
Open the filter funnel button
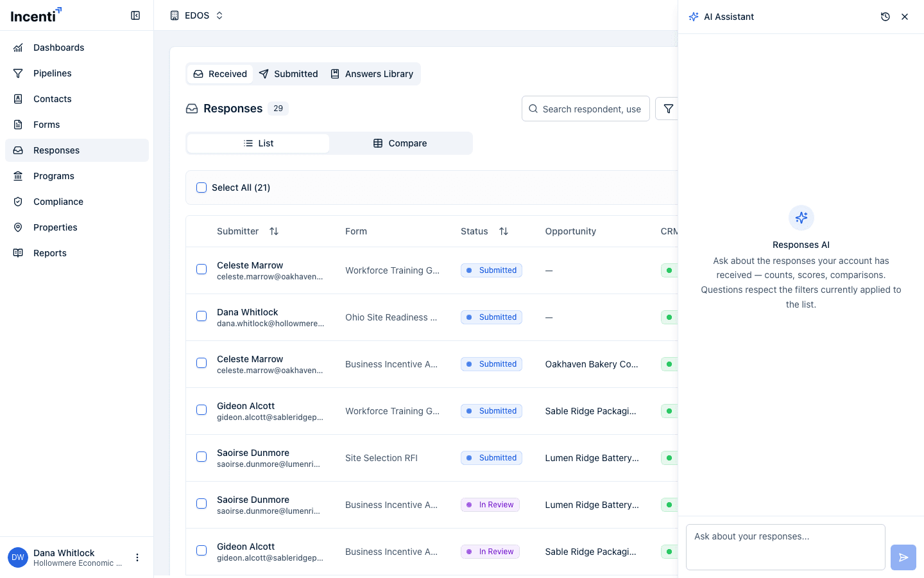point(668,109)
